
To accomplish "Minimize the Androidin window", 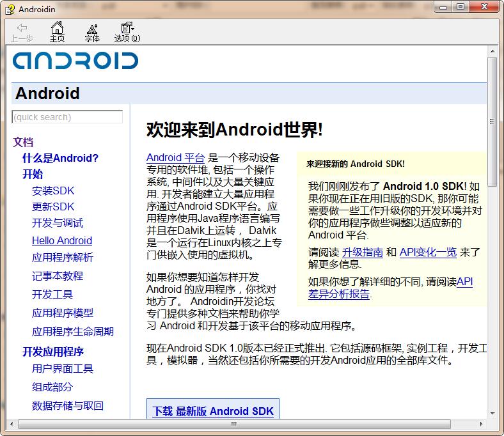I will [444, 7].
